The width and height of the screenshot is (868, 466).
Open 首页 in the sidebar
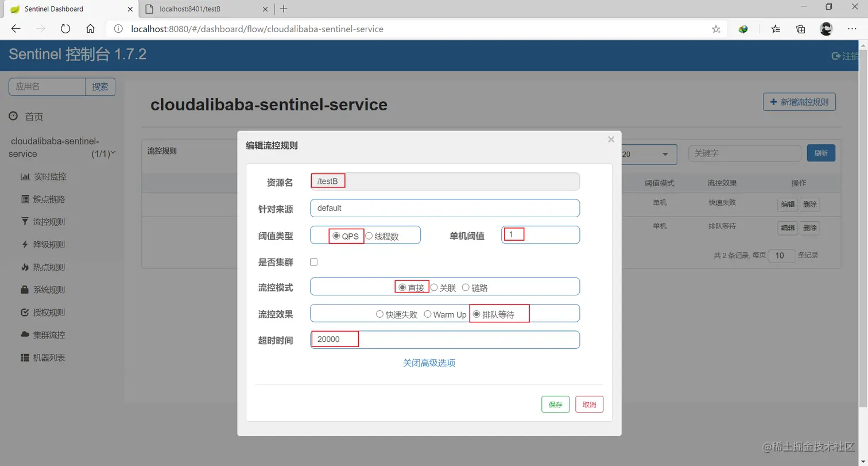click(34, 117)
